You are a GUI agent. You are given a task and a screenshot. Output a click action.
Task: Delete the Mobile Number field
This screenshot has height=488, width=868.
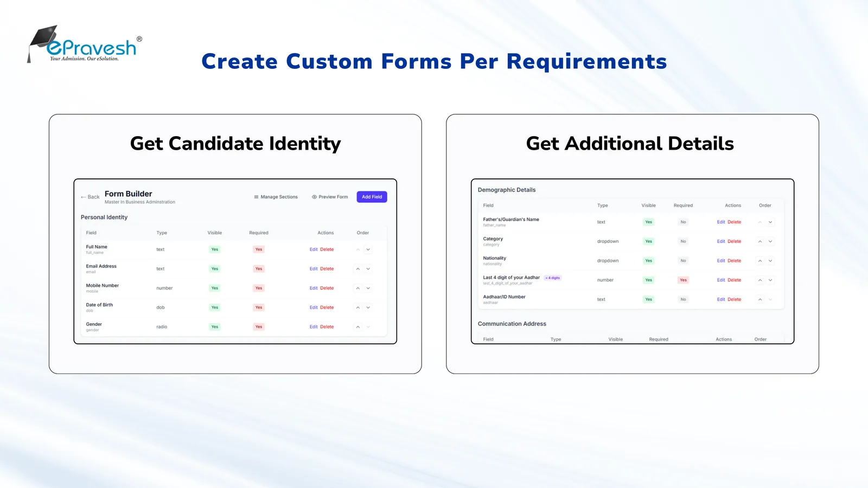tap(327, 288)
